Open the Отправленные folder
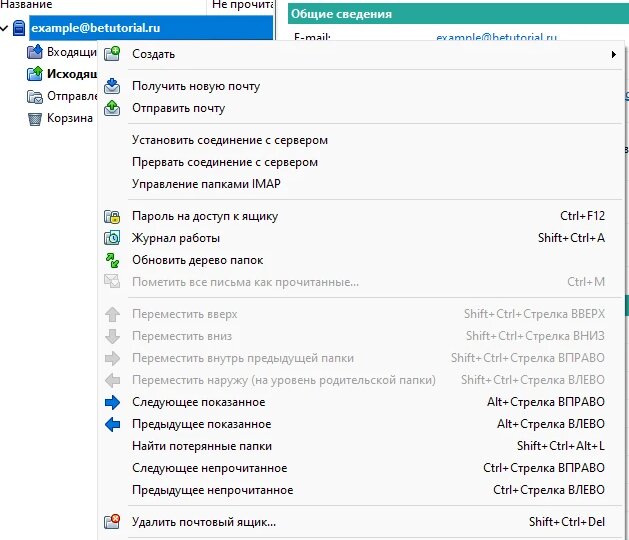The image size is (629, 540). point(72,96)
